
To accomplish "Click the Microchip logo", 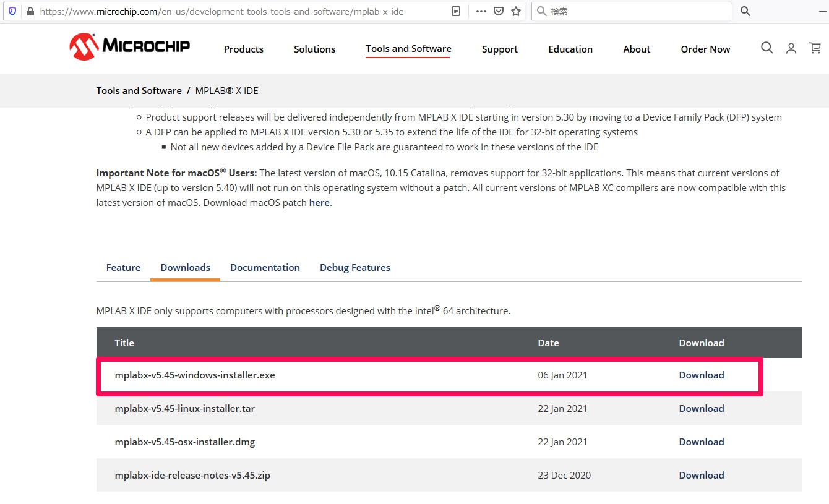I will (x=129, y=46).
